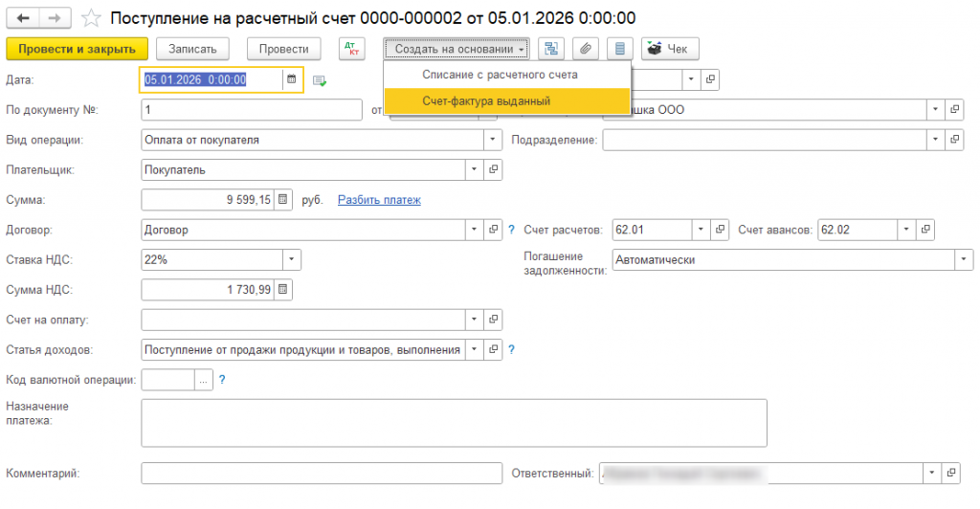Expand the Договор dropdown
Image resolution: width=980 pixels, height=509 pixels.
[474, 230]
